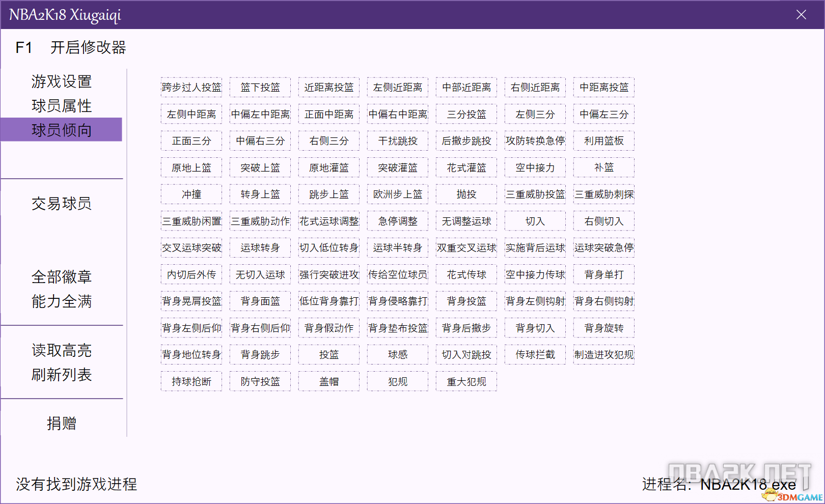This screenshot has height=504, width=825.
Task: Select the 重大犯规 tendency
Action: [466, 381]
